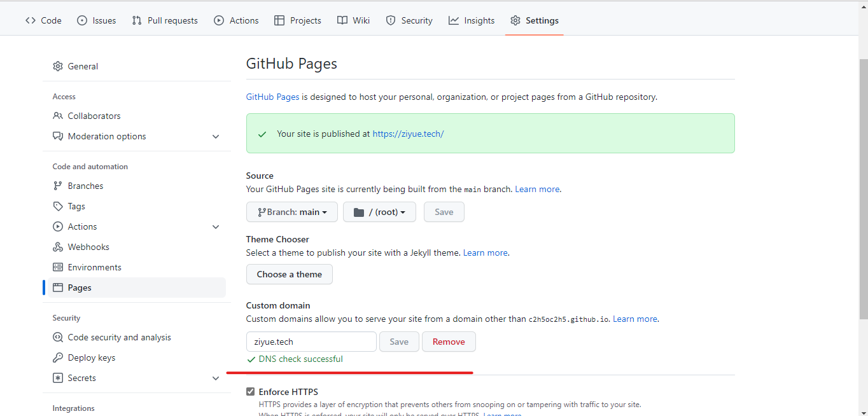Expand the Moderation options section
Viewport: 868px width, 416px height.
tap(216, 136)
